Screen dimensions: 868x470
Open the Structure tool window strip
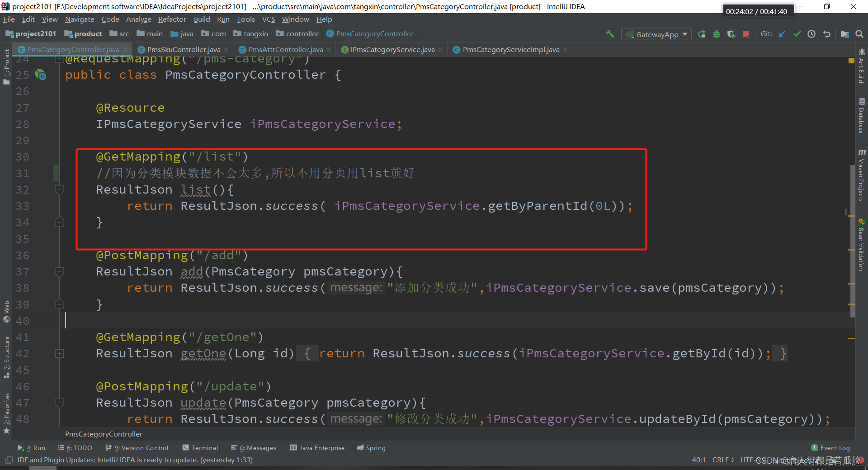6,357
